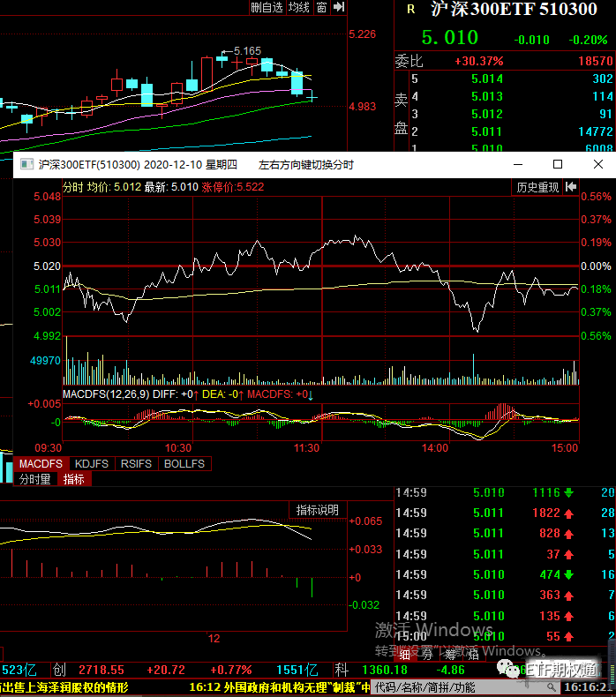Screen dimensions: 616x697
Task: Click the 5.165 high price label on K-line chart
Action: [247, 50]
